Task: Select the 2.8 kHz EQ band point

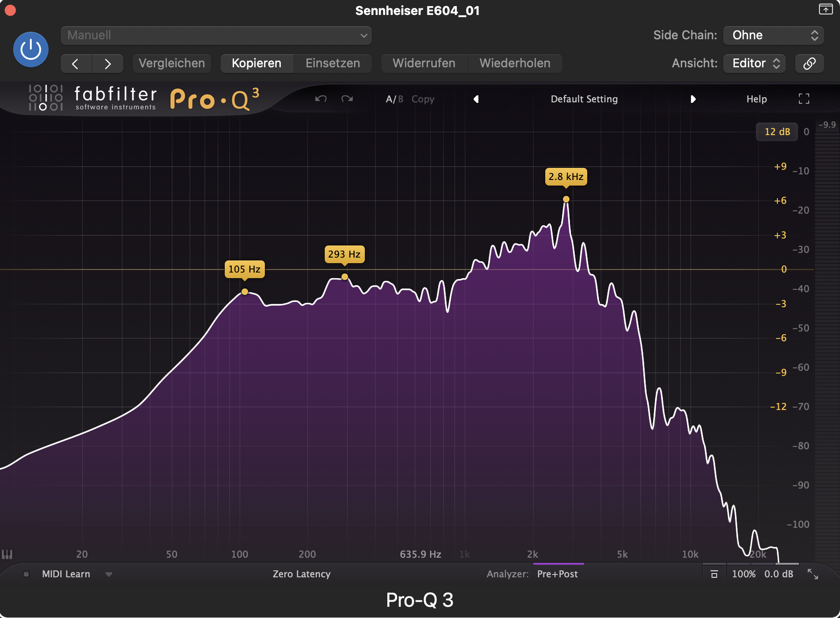Action: click(566, 199)
